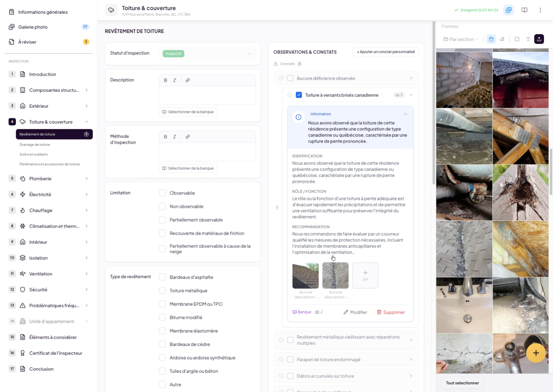The height and width of the screenshot is (392, 553).
Task: Apply bold formatting in Description editor
Action: [165, 80]
